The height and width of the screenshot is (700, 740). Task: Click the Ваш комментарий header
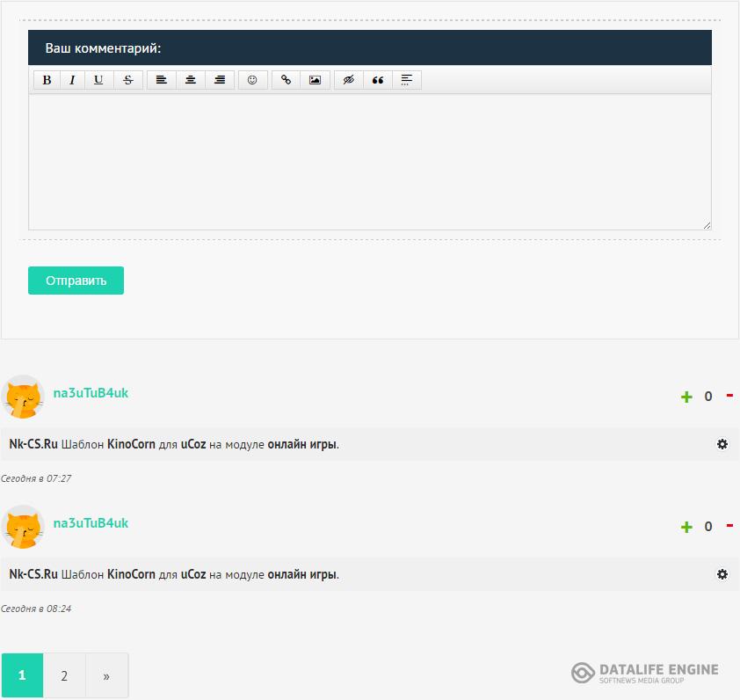point(370,47)
